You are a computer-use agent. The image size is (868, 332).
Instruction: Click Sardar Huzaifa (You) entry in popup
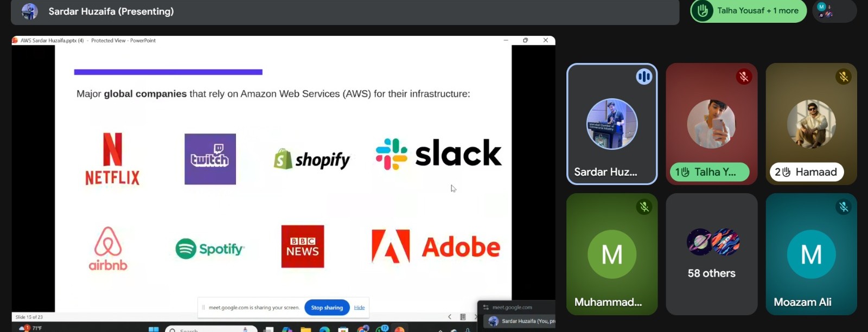(521, 321)
